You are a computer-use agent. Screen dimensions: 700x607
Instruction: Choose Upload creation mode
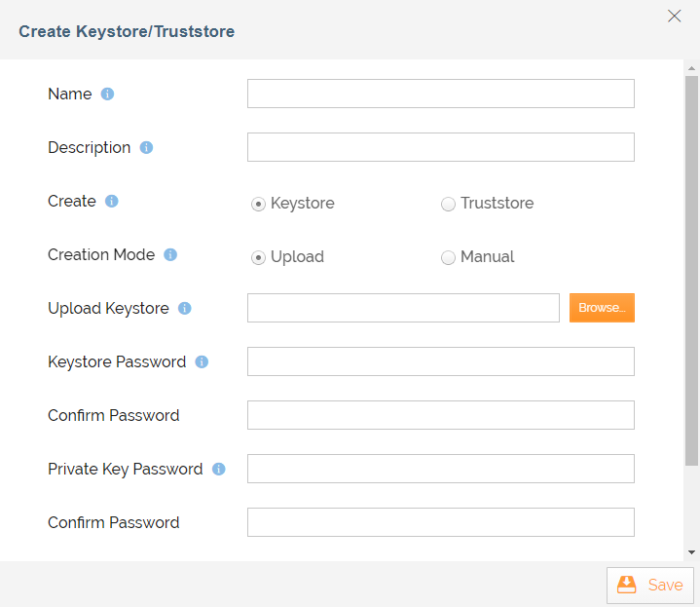[258, 257]
